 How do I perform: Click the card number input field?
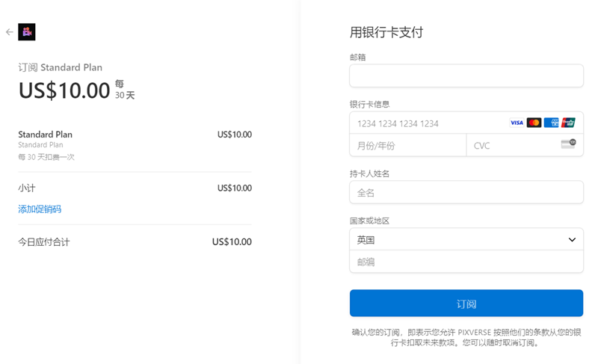(x=426, y=123)
